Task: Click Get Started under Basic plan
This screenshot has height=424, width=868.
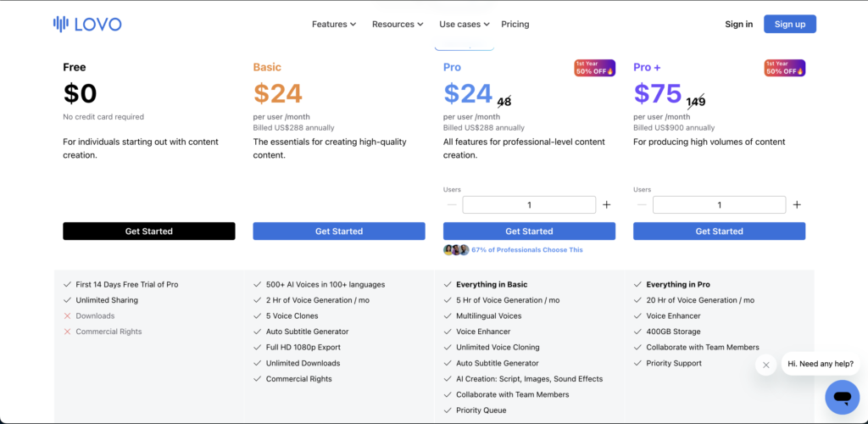Action: [x=339, y=231]
